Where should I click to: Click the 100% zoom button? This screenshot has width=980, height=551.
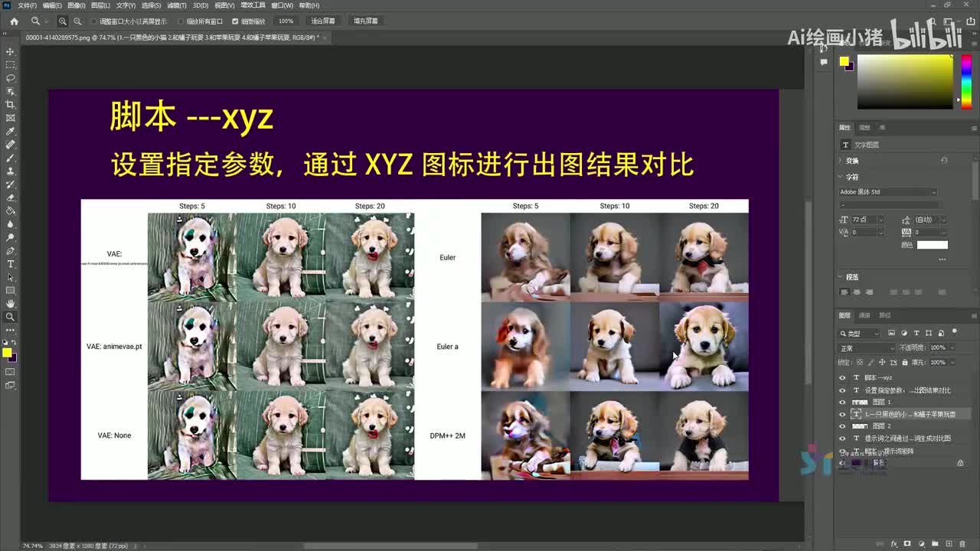click(x=286, y=21)
